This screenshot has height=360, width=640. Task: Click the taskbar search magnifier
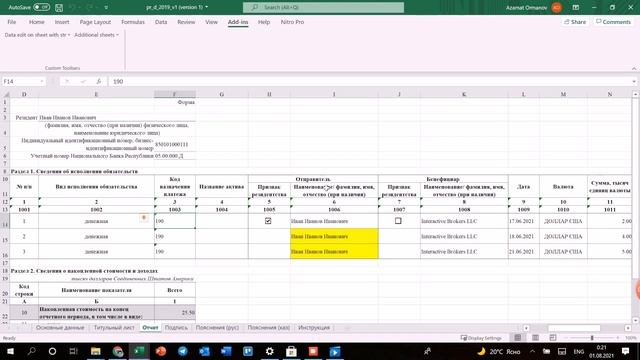[31, 351]
